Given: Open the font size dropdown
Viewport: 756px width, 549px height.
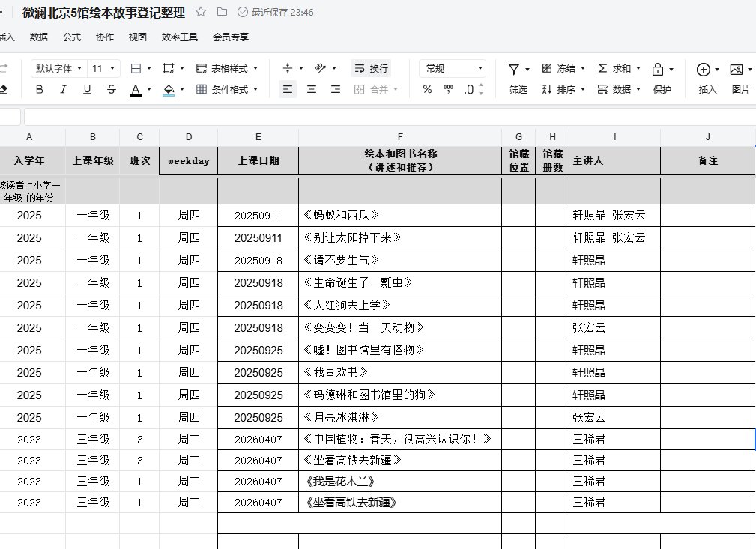Looking at the screenshot, I should pyautogui.click(x=103, y=68).
